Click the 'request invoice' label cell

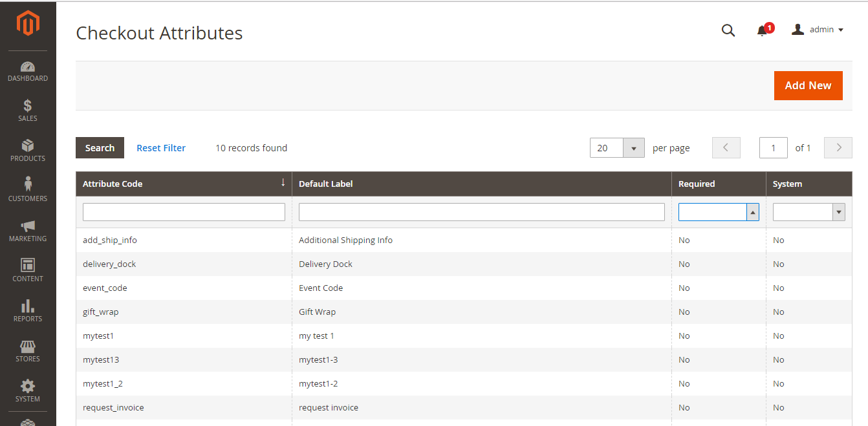pos(481,407)
